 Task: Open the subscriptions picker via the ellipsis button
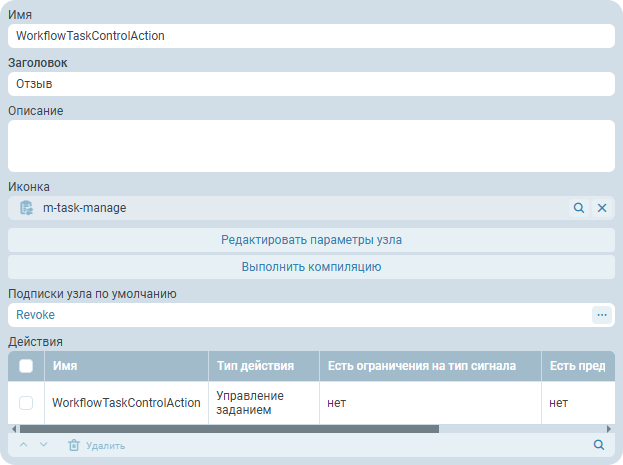(601, 315)
